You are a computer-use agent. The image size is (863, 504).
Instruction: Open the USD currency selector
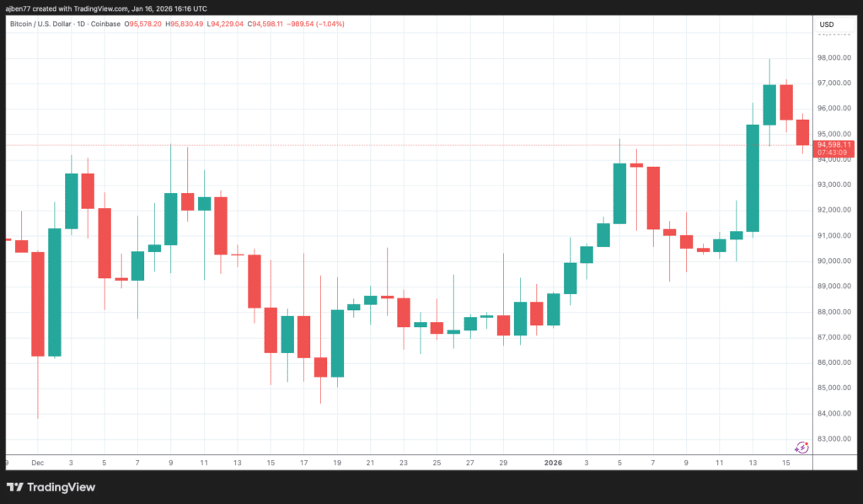pyautogui.click(x=826, y=24)
